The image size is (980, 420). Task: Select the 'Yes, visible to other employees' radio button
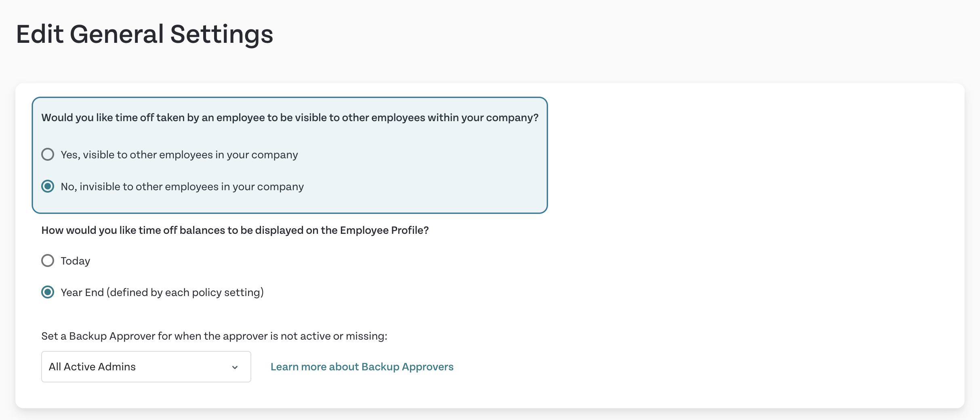48,154
